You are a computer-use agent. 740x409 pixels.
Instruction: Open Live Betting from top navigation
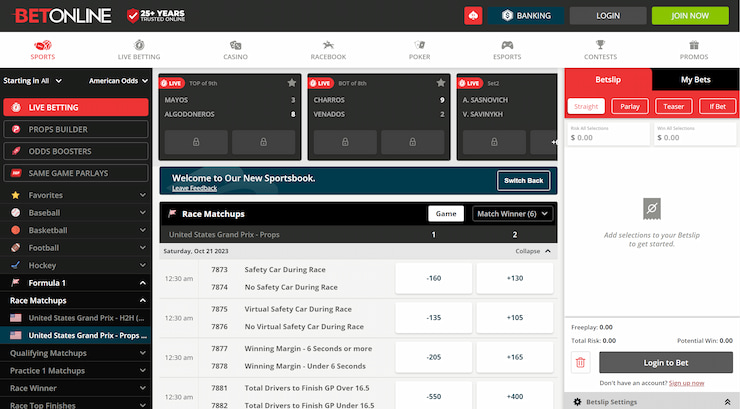click(139, 50)
